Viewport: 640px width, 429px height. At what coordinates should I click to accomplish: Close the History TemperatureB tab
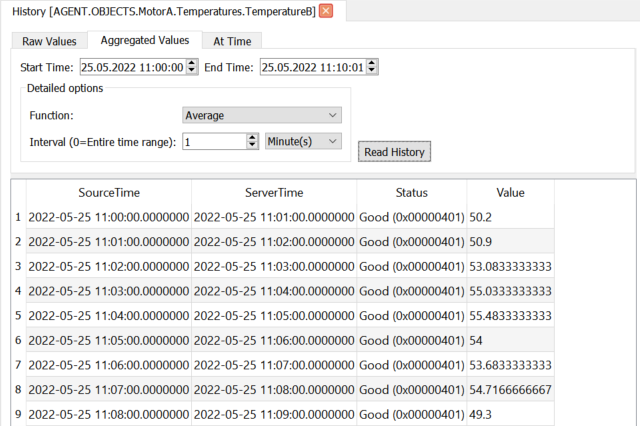(x=326, y=11)
